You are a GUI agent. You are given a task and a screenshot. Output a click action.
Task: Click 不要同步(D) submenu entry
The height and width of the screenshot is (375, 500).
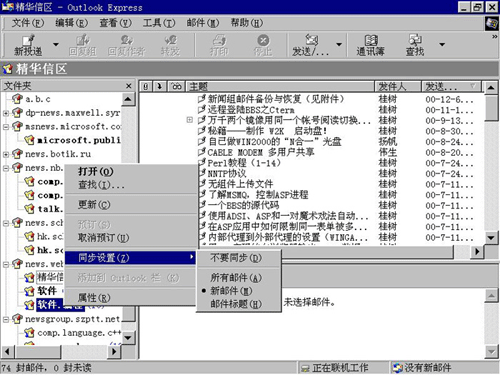[236, 258]
